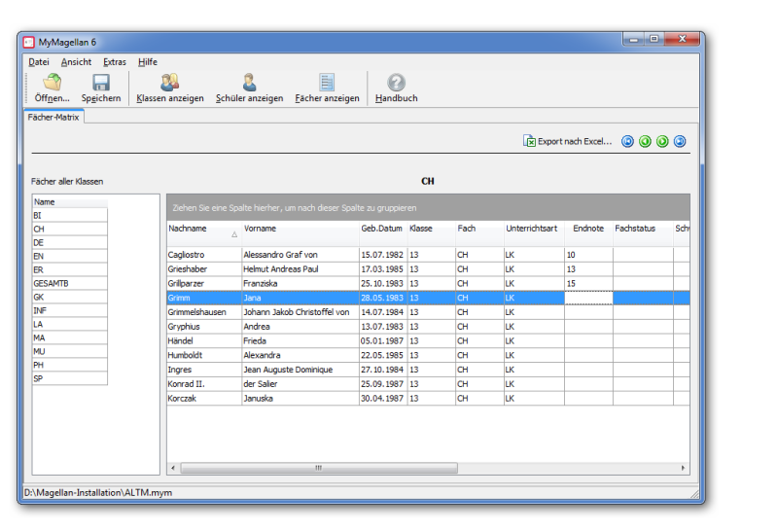Click the Geb.Datum column header

pyautogui.click(x=383, y=232)
